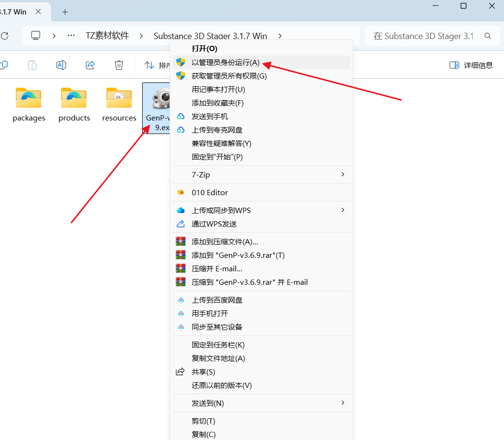Choose 复制文件地址(A)
Image resolution: width=504 pixels, height=440 pixels.
[x=261, y=359]
